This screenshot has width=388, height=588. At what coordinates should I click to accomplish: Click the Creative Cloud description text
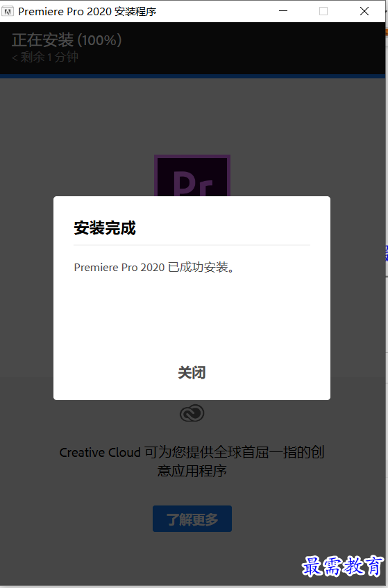pyautogui.click(x=192, y=461)
